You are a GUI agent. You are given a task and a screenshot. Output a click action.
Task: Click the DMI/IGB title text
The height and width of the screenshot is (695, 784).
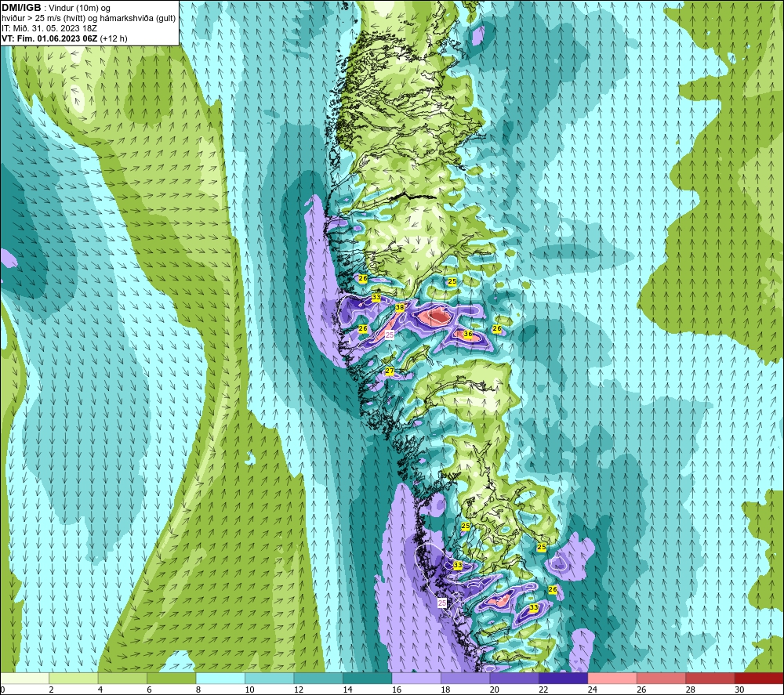[x=21, y=8]
